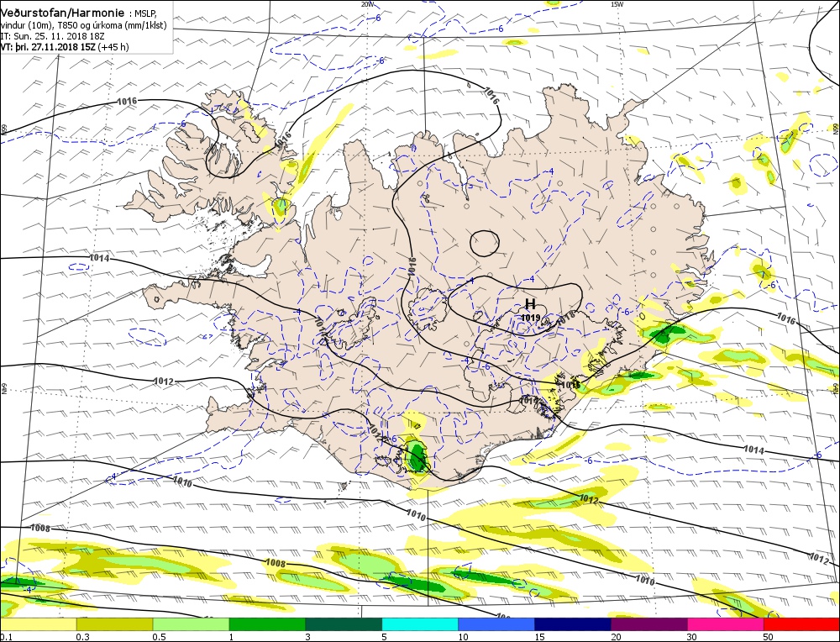Click the legend value label 50

tap(769, 637)
